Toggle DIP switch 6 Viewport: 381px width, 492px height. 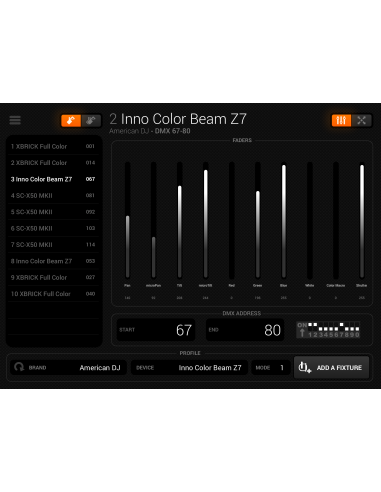(x=336, y=327)
